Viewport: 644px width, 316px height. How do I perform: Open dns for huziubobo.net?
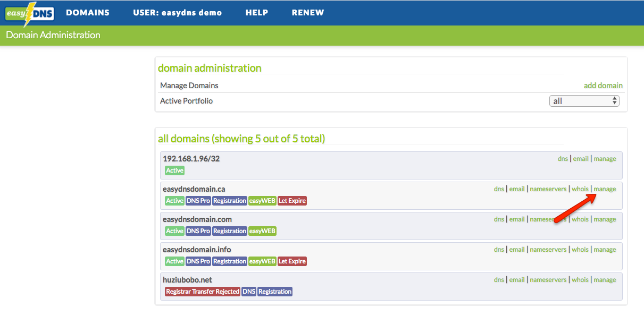[x=499, y=280]
